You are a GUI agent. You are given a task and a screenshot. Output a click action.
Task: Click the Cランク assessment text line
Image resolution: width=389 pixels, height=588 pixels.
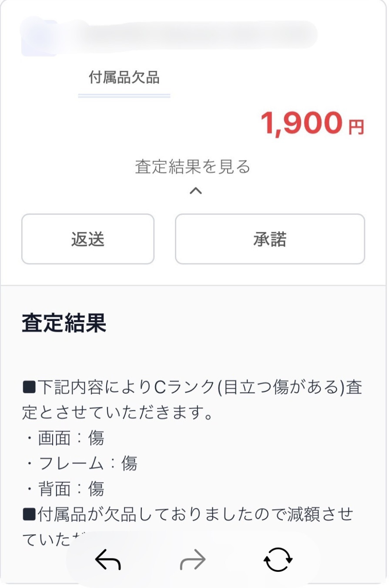[192, 388]
